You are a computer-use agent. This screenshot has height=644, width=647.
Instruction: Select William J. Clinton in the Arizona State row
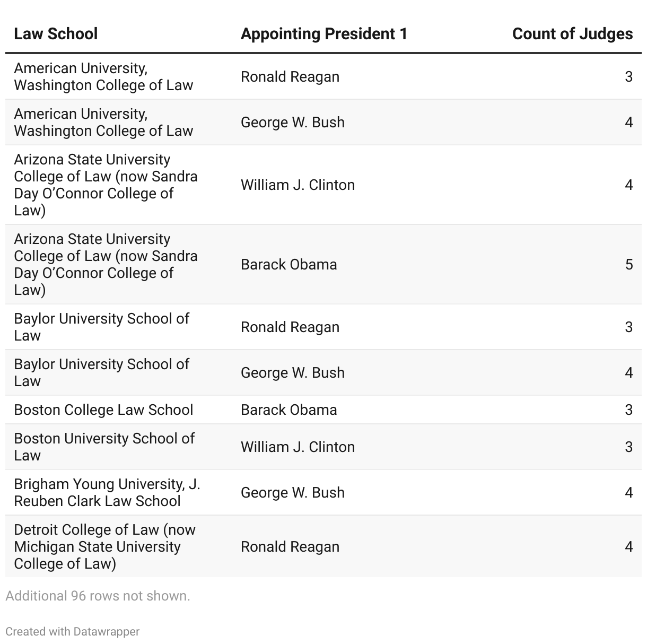298,185
